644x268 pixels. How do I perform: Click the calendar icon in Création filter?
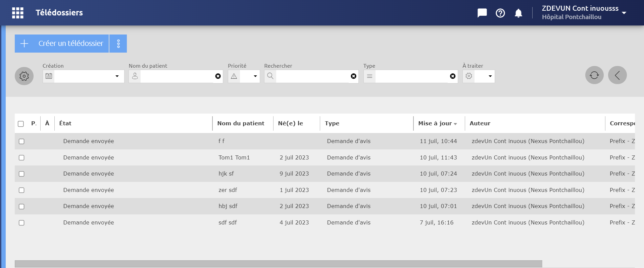click(49, 76)
